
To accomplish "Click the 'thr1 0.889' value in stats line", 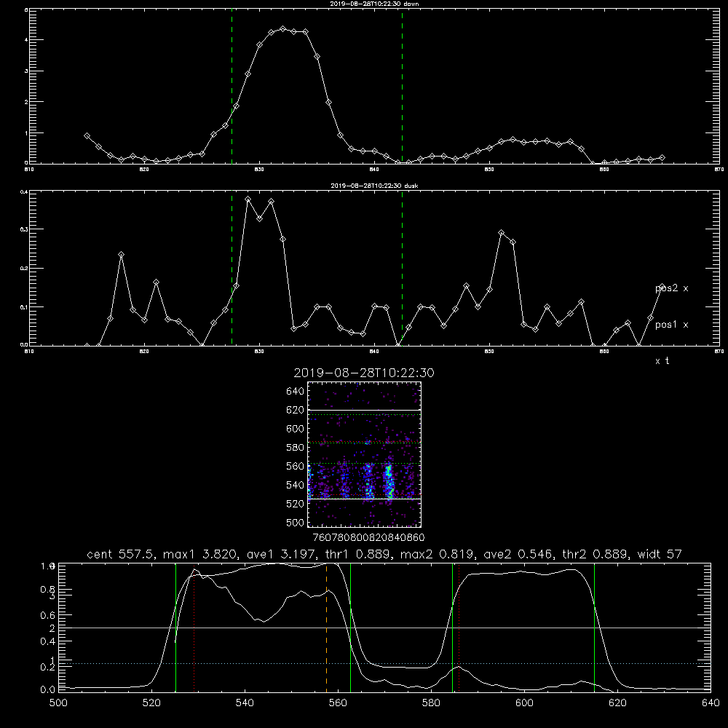I will [360, 554].
